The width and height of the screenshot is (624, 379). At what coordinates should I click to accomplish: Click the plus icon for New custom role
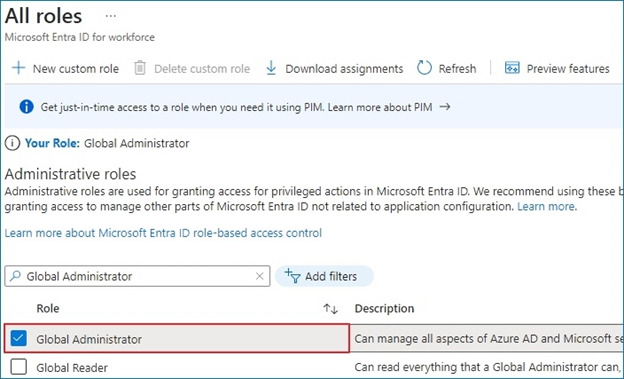[18, 68]
